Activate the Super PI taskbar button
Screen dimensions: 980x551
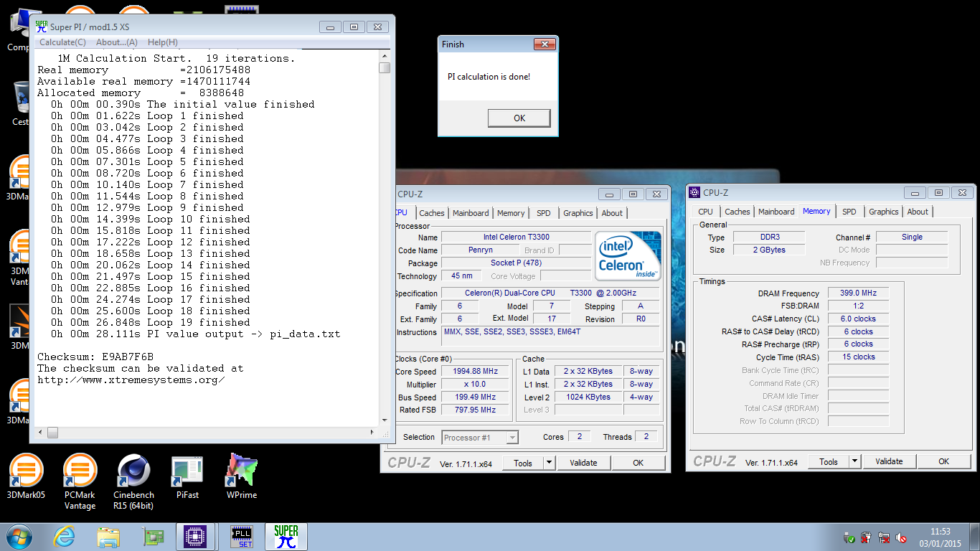click(x=286, y=537)
